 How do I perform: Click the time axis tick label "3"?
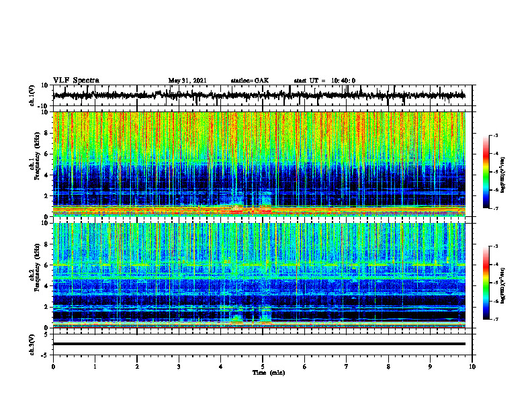[x=179, y=367]
